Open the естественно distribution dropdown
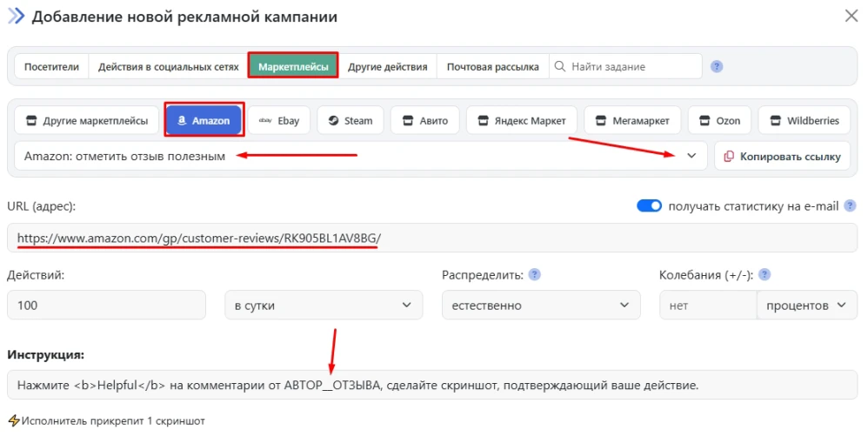868x437 pixels. point(541,306)
